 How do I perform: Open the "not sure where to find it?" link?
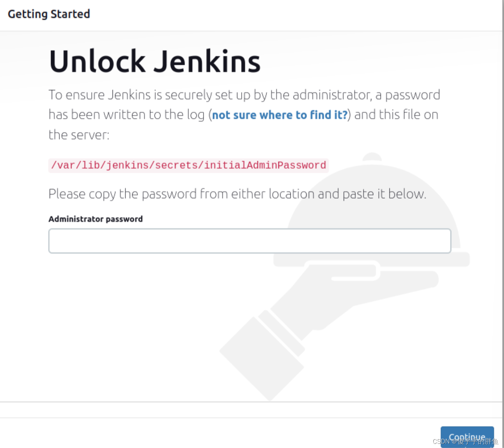point(279,115)
